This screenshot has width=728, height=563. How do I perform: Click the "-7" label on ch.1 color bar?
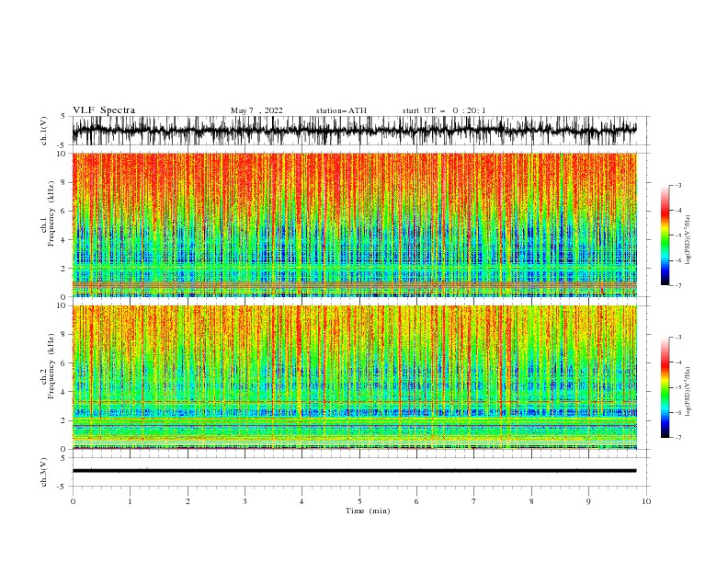click(677, 285)
